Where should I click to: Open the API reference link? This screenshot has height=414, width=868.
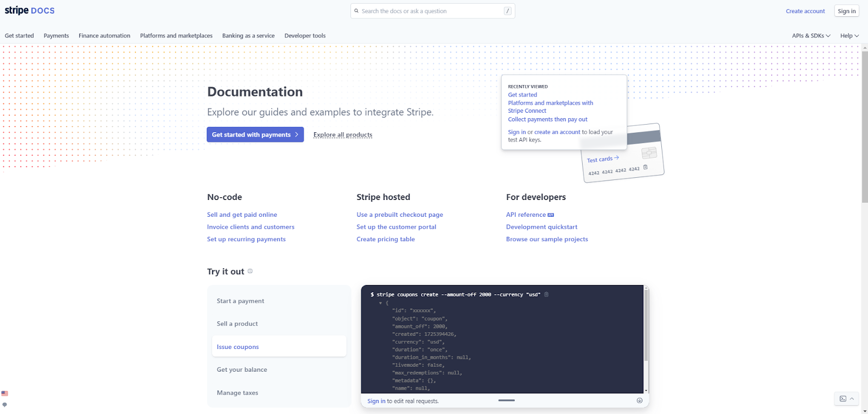(x=526, y=215)
